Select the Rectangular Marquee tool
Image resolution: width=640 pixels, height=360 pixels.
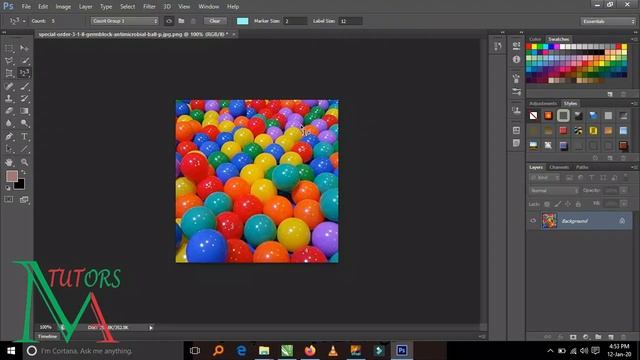(9, 49)
